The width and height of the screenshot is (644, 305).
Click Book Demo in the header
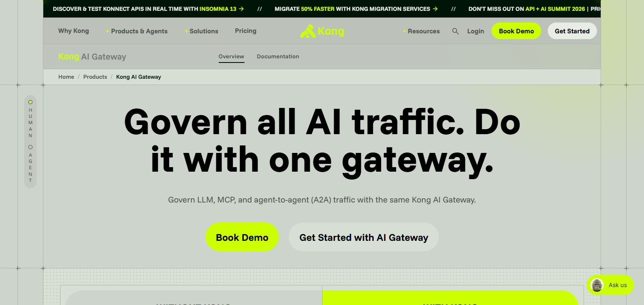click(516, 31)
